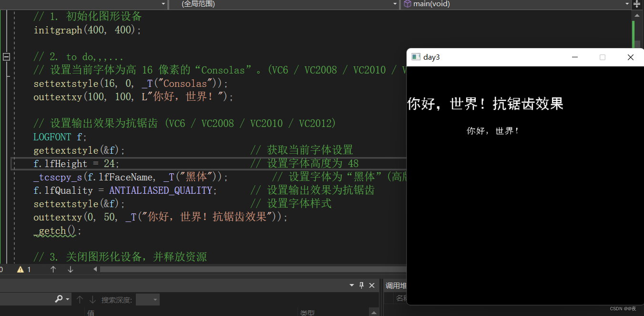Click the down arrow next to 搜索深度
Image resolution: width=644 pixels, height=316 pixels.
coord(92,299)
